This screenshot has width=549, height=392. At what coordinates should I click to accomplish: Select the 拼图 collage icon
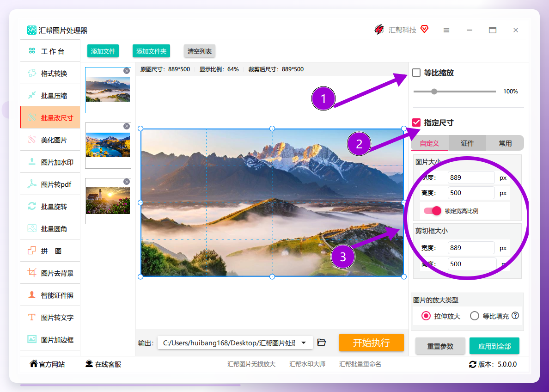point(32,251)
